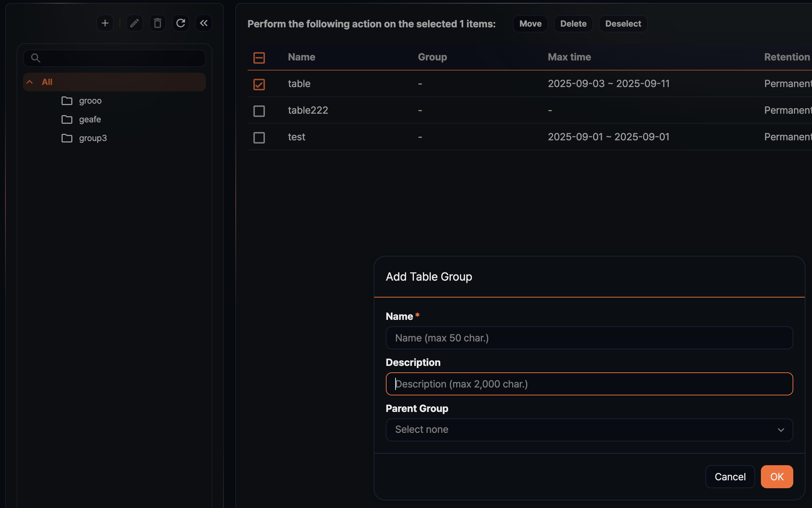The width and height of the screenshot is (812, 508).
Task: Click the Description input field
Action: tap(589, 384)
